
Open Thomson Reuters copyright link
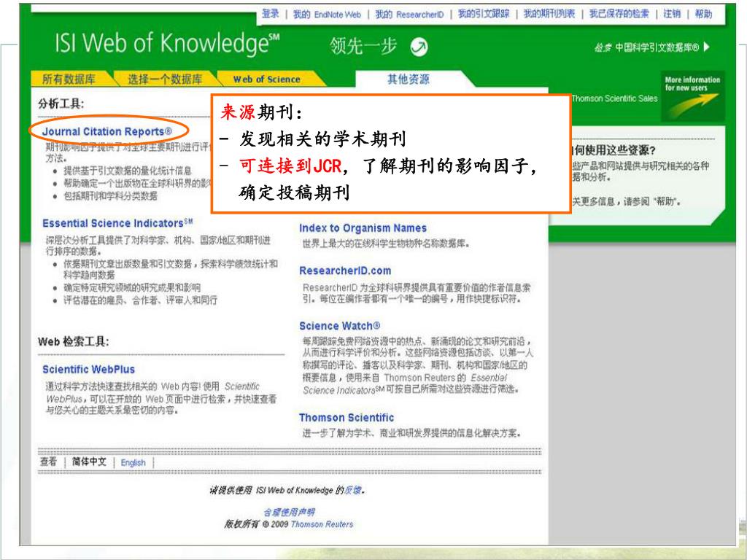[x=322, y=524]
